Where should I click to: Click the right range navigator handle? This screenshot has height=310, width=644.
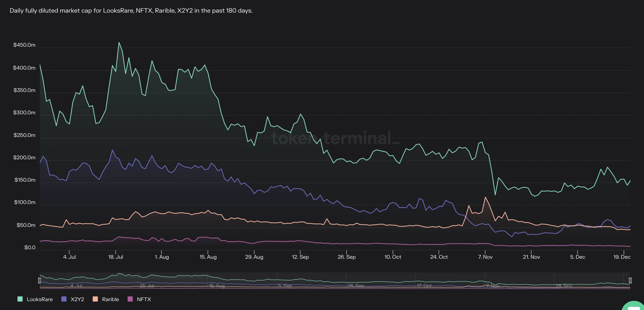(x=630, y=280)
